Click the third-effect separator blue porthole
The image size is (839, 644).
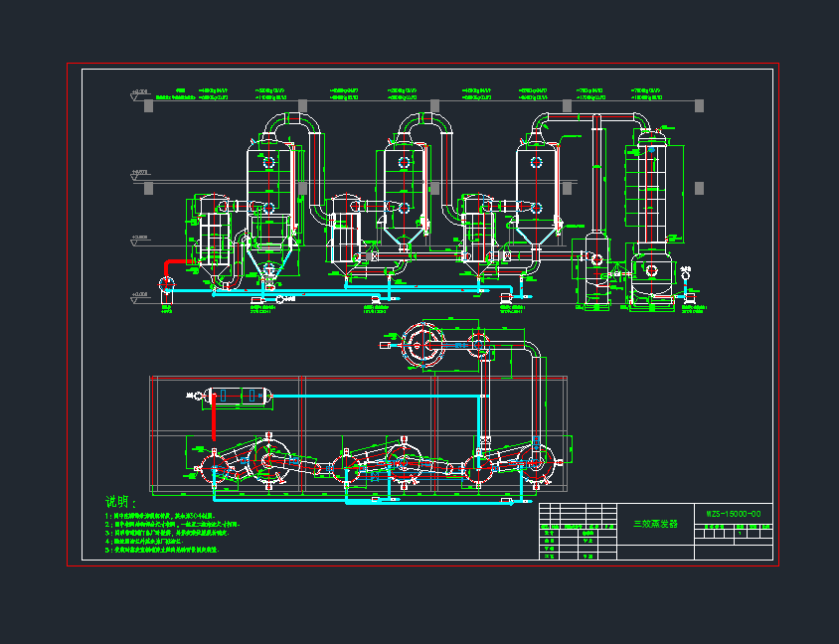[537, 161]
